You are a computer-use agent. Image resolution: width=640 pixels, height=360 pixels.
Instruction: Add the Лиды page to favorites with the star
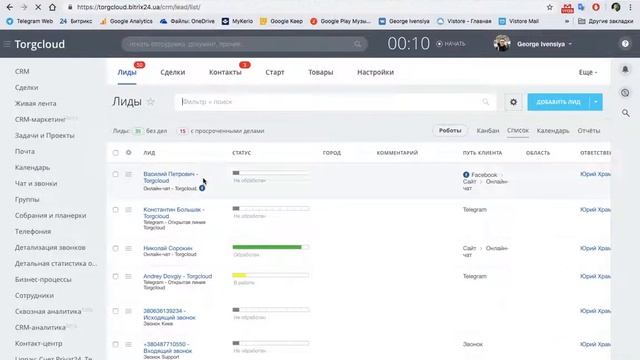tap(151, 102)
